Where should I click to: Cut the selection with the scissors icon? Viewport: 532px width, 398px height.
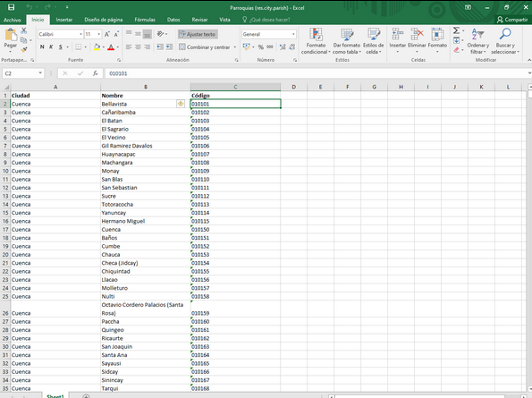coord(24,30)
